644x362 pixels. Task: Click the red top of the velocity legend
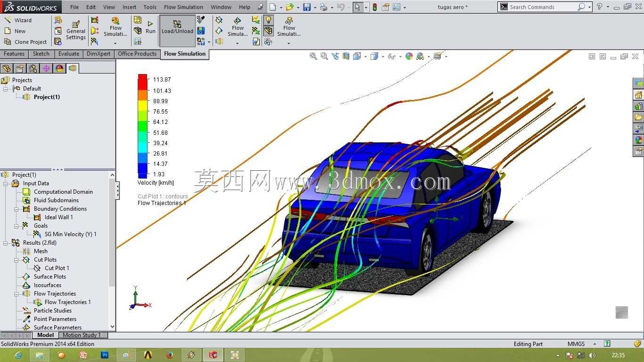142,82
